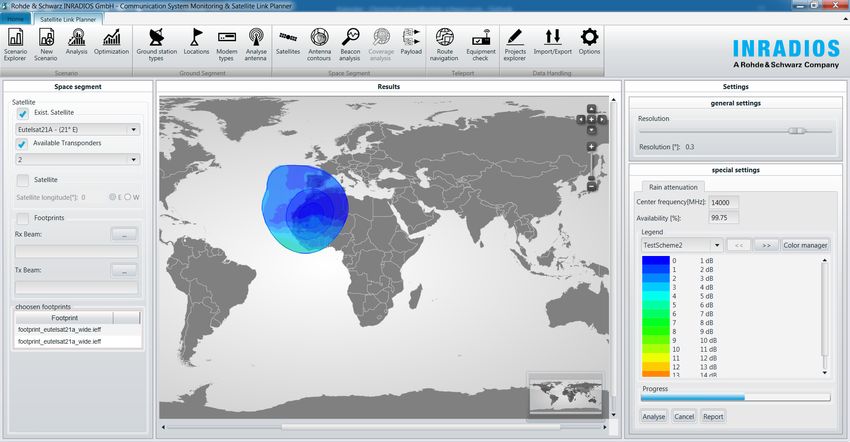Browse for the Tx Beam file

124,270
